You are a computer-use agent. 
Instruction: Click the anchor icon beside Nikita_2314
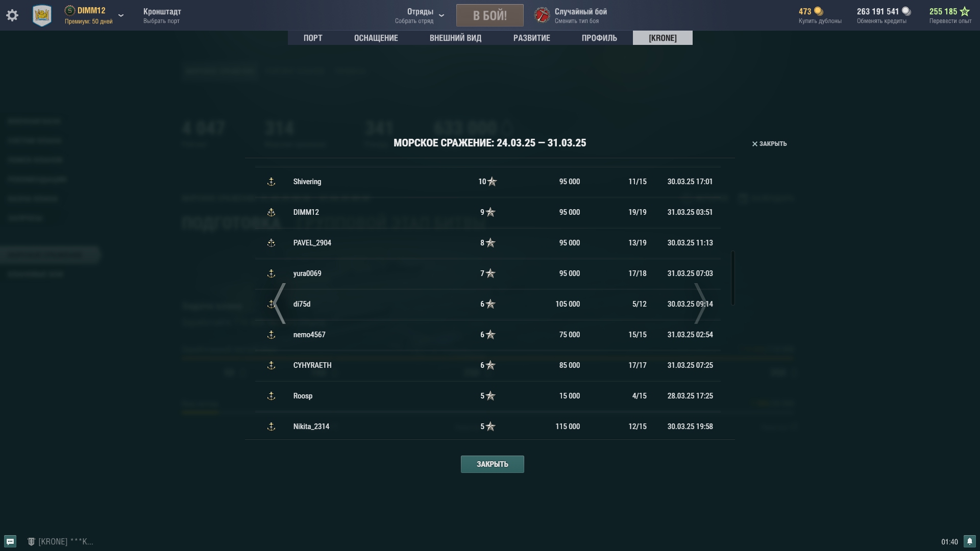click(x=271, y=427)
